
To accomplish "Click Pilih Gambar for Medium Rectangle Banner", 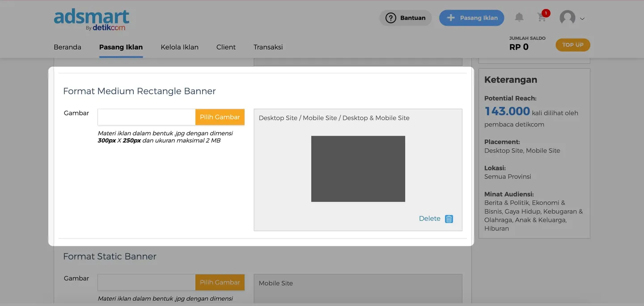I will pos(220,117).
